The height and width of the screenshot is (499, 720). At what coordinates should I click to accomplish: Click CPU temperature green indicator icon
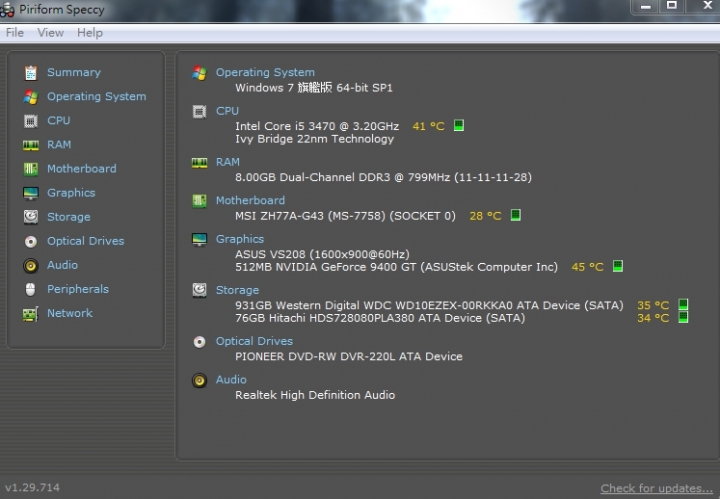pyautogui.click(x=459, y=125)
